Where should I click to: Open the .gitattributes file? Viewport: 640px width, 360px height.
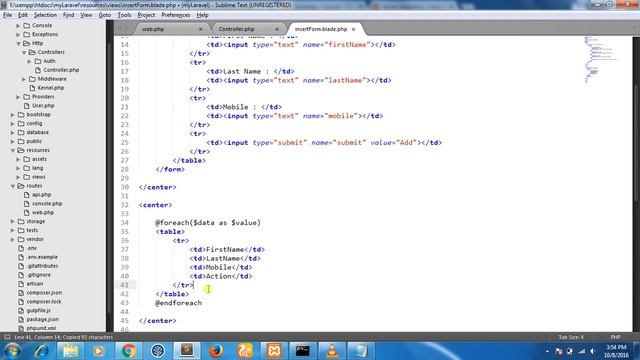[42, 266]
